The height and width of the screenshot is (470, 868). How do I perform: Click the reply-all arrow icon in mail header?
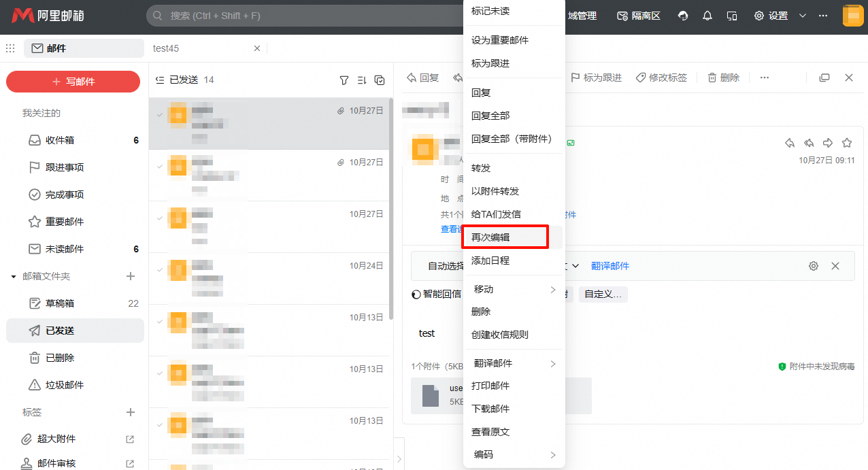[x=809, y=143]
